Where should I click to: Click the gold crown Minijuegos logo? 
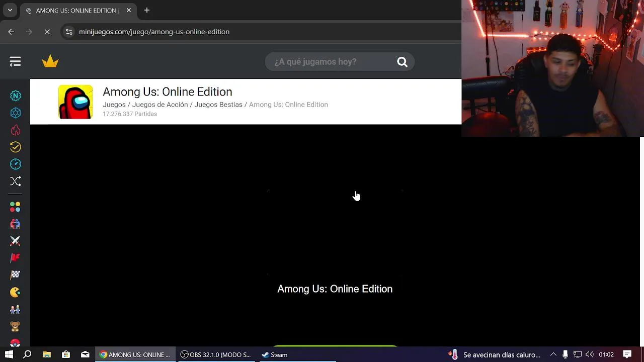[x=50, y=61]
